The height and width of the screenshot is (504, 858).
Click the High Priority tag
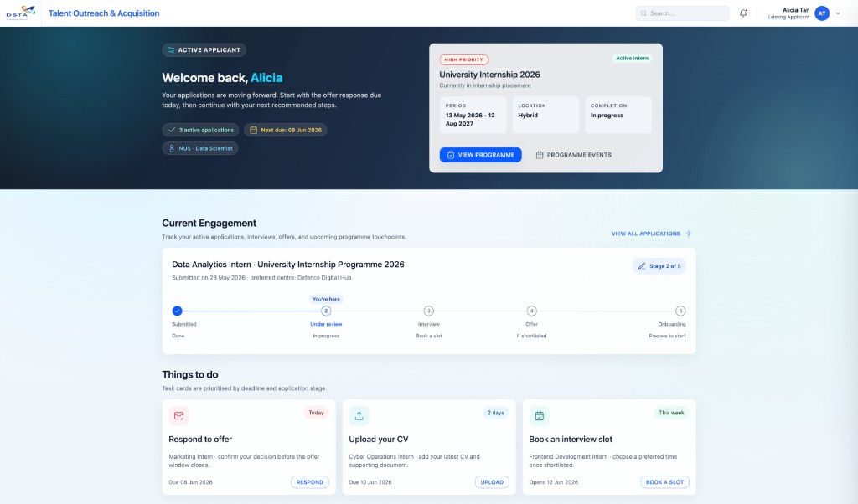(x=464, y=59)
